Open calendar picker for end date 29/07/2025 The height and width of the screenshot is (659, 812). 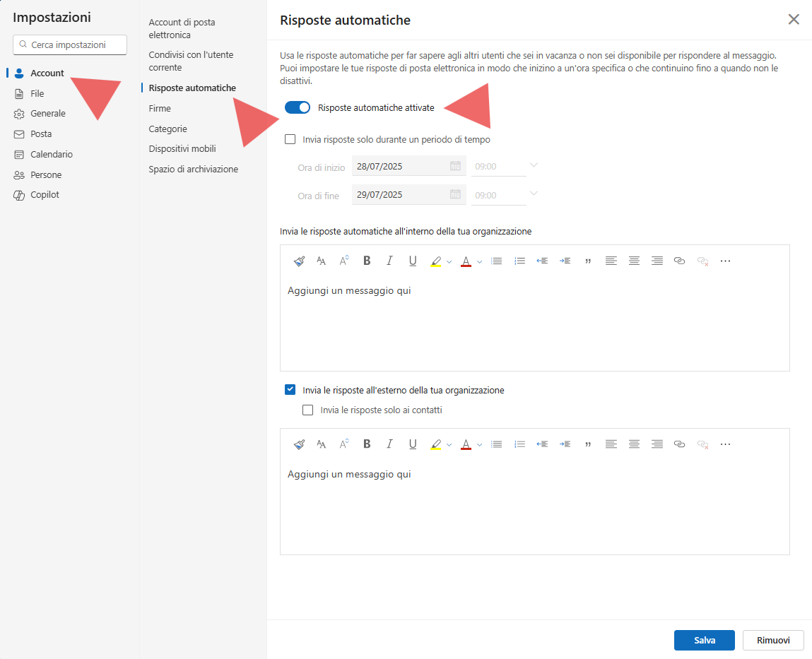(x=455, y=195)
